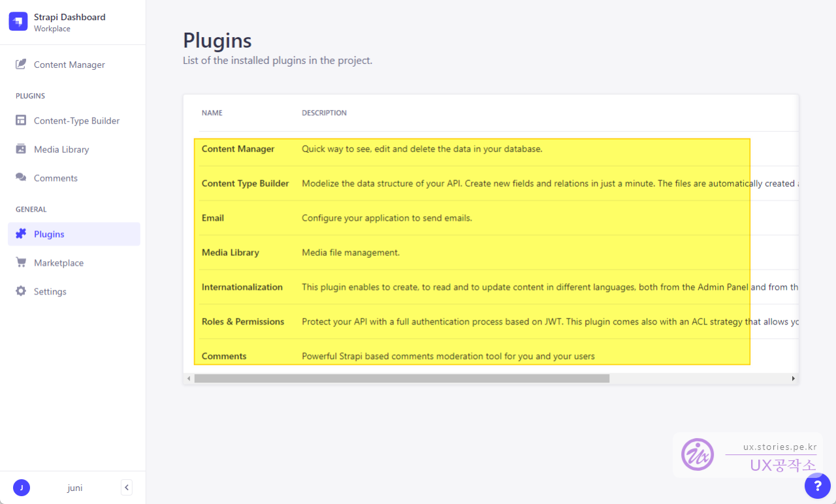Click the description 'Media file management.'
Image resolution: width=836 pixels, height=504 pixels.
(x=351, y=253)
